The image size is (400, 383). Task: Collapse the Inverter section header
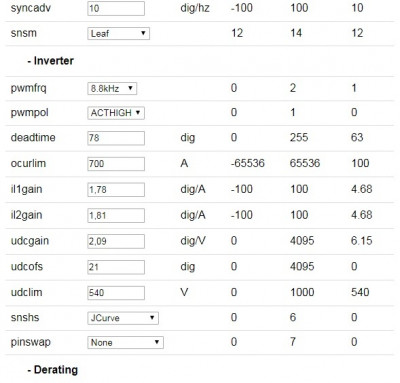pyautogui.click(x=51, y=61)
